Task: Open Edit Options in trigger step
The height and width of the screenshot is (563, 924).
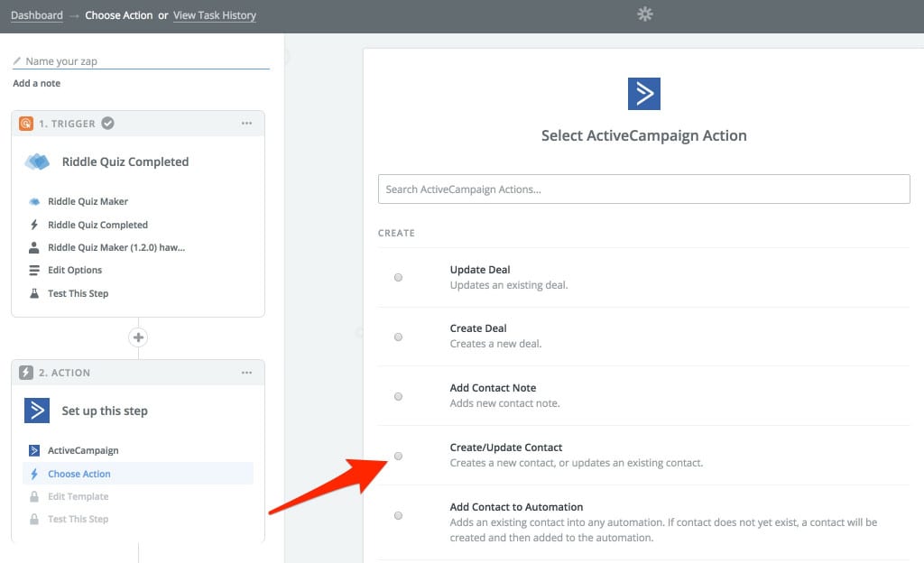Action: tap(75, 270)
